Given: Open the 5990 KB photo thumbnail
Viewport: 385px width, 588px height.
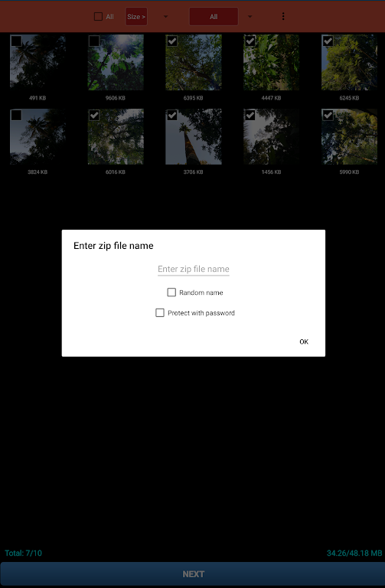Looking at the screenshot, I should (349, 136).
